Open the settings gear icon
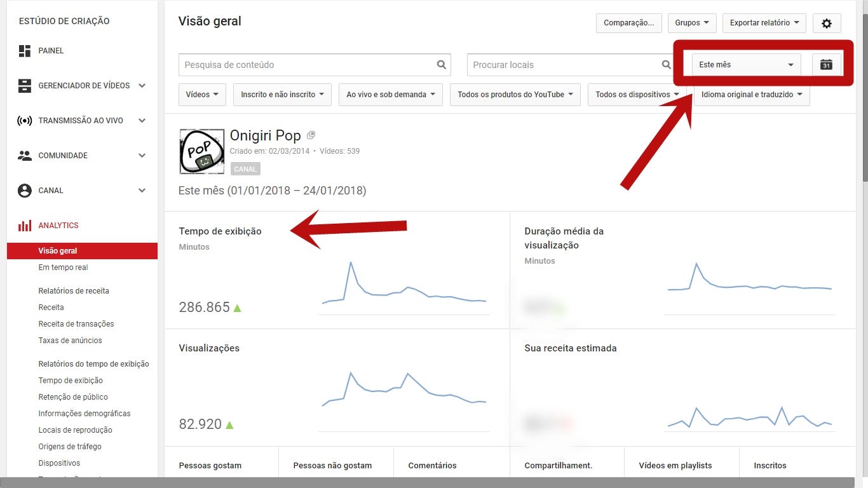Screen dimensions: 868x488 826,23
